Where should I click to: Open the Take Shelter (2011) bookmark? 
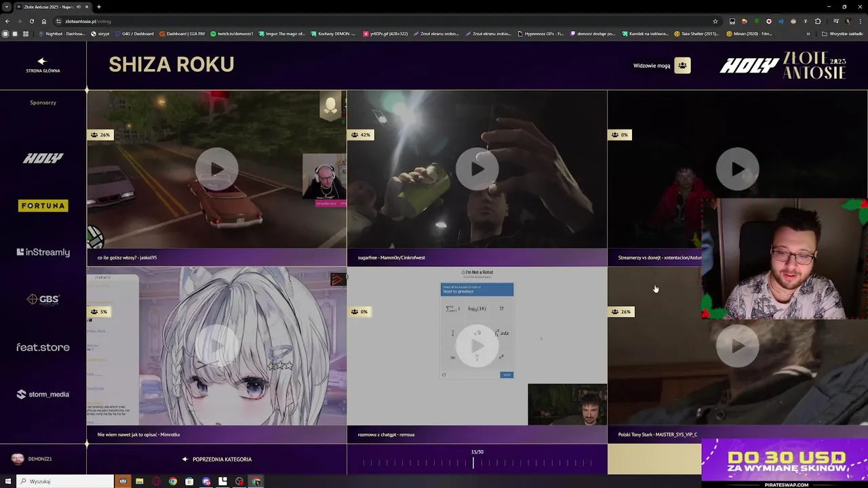pyautogui.click(x=696, y=33)
